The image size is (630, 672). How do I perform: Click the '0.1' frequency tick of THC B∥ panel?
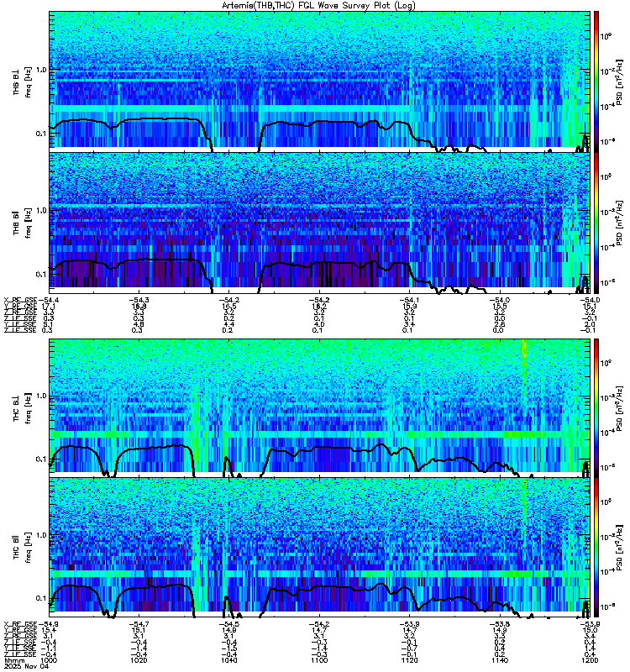coord(41,598)
